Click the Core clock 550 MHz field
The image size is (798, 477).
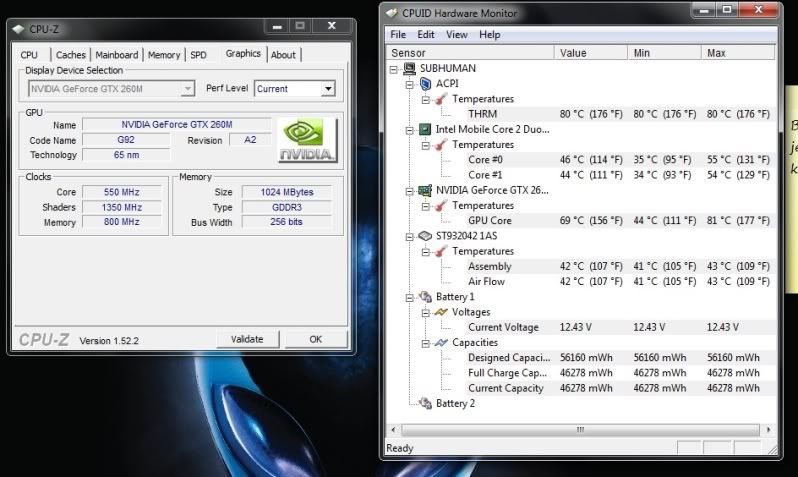pyautogui.click(x=122, y=192)
